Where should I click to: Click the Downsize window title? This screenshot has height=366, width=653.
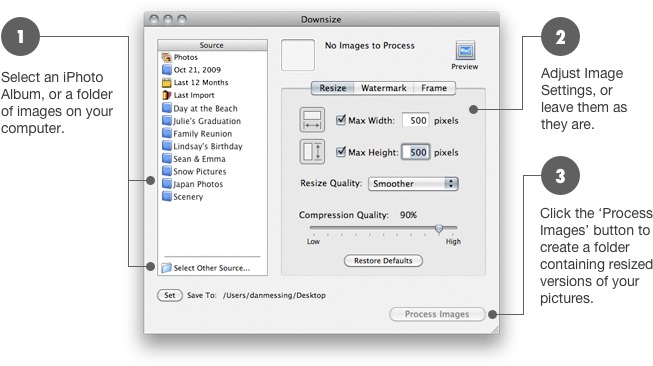coord(321,20)
